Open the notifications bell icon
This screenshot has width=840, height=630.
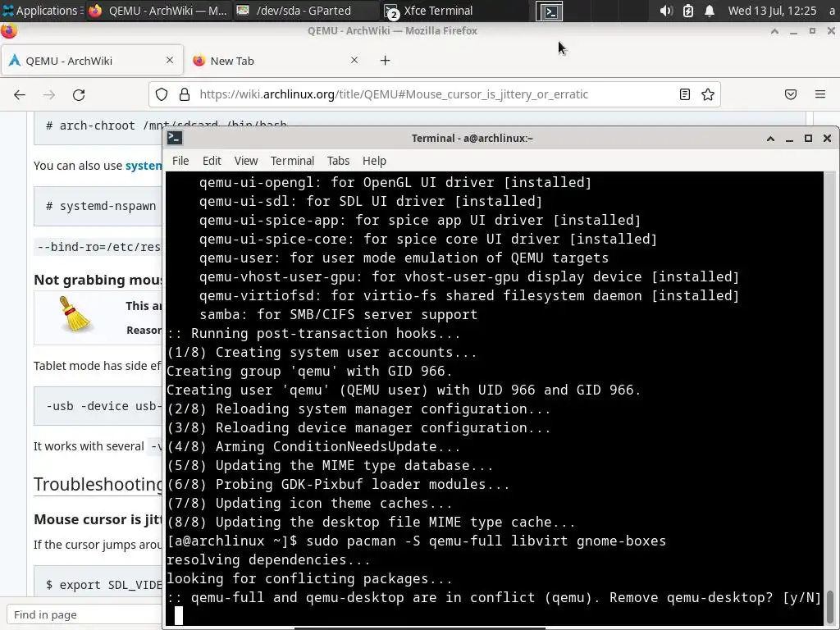(710, 10)
